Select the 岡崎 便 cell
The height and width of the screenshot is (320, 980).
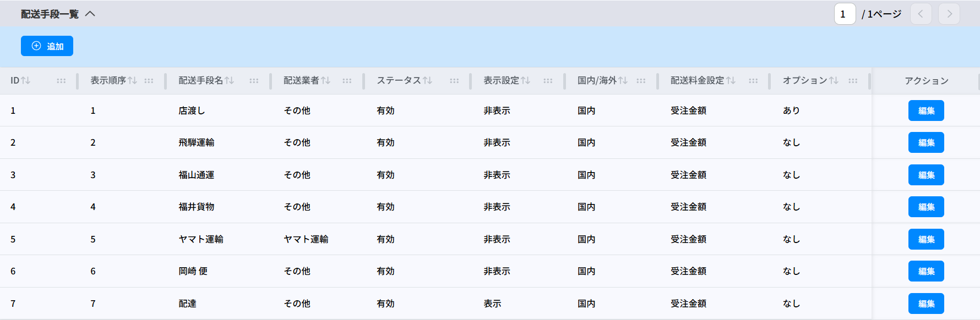tap(193, 271)
